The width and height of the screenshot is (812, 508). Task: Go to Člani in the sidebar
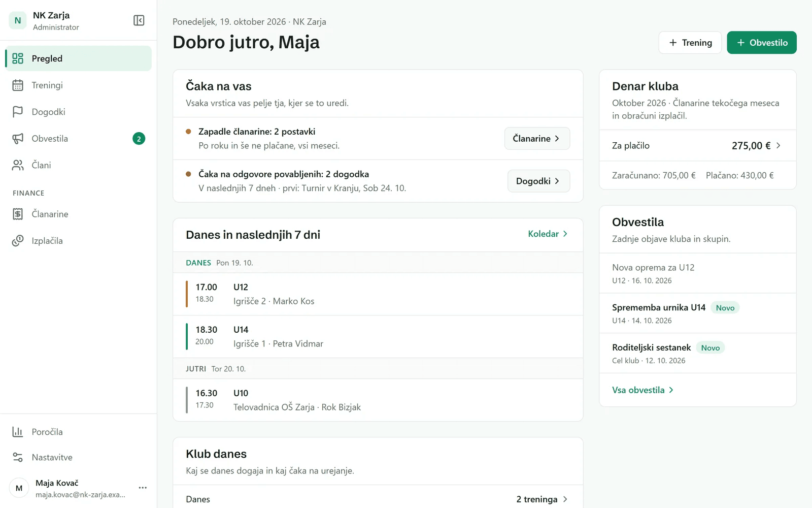[x=78, y=165]
